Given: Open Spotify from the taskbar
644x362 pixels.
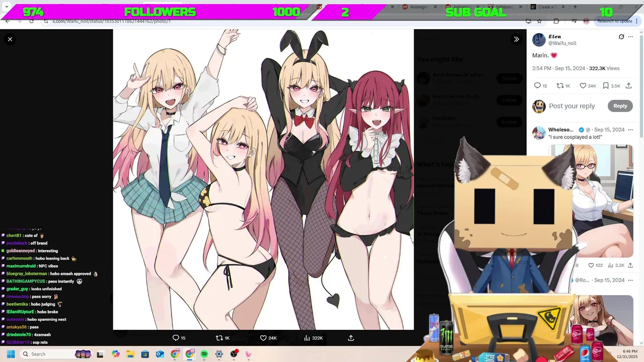Looking at the screenshot, I should (204, 354).
